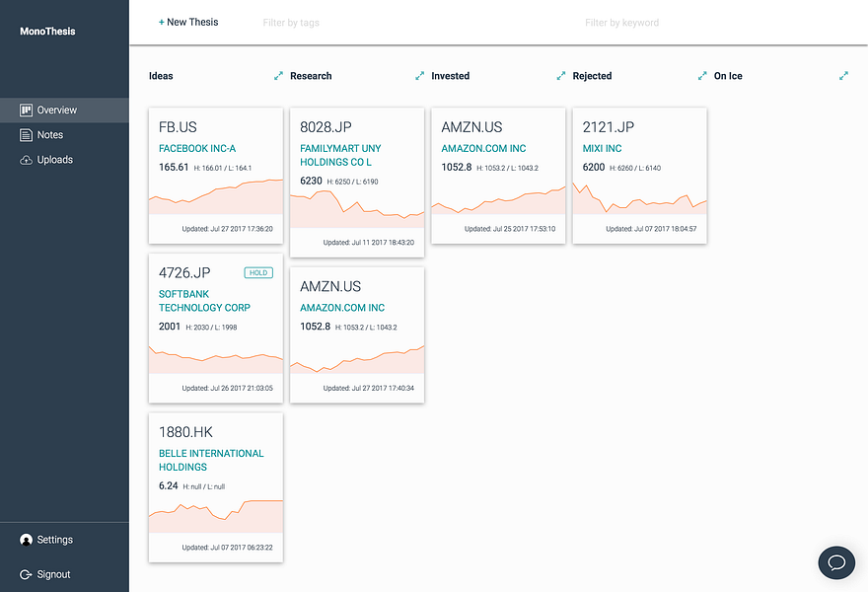Open the FACEBOOK INC-A company link
The width and height of the screenshot is (868, 592).
click(x=197, y=148)
